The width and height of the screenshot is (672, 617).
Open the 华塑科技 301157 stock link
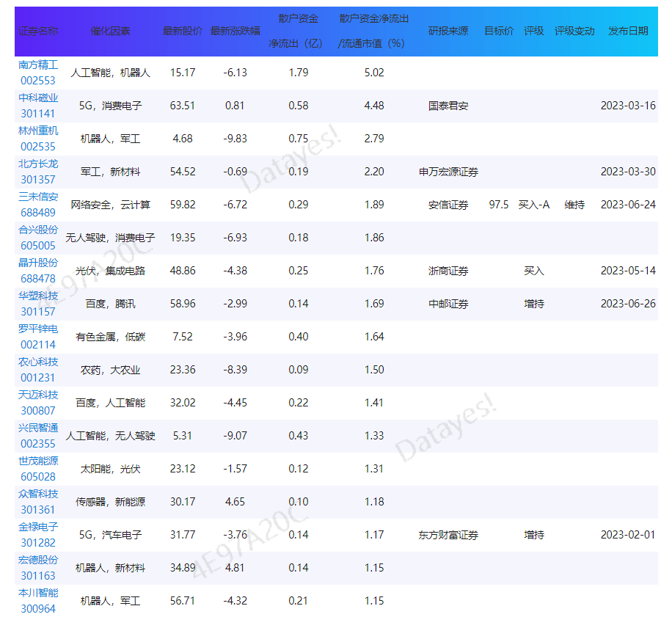(x=38, y=304)
